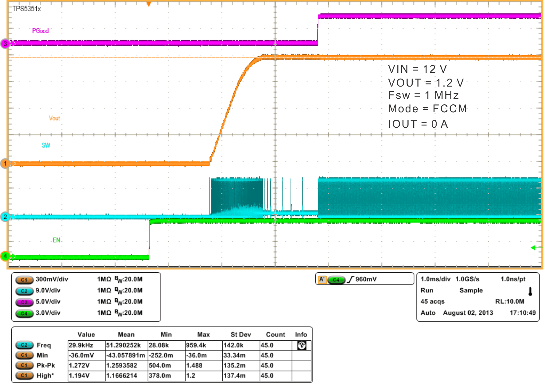Switch to the Sample acquisition mode label

(471, 291)
